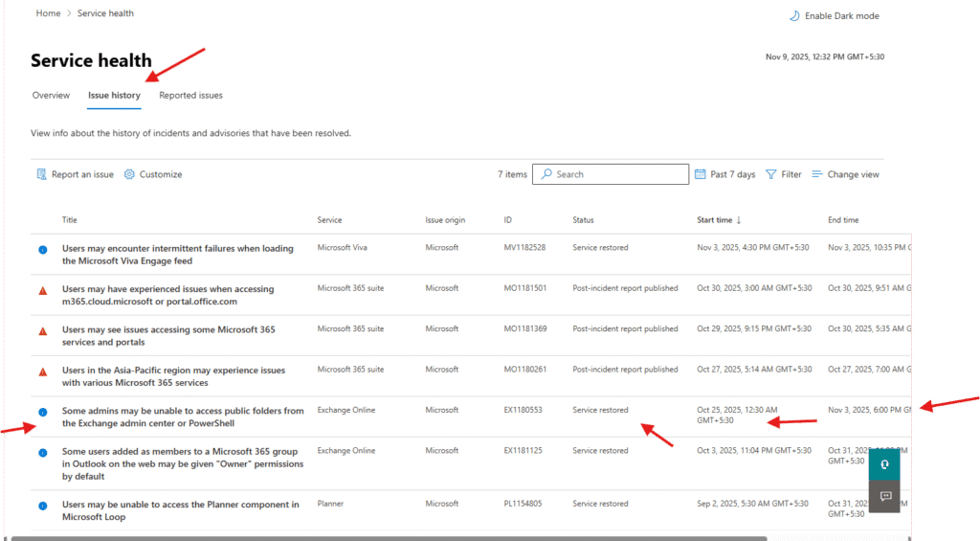Select the Issue history tab

click(x=114, y=96)
